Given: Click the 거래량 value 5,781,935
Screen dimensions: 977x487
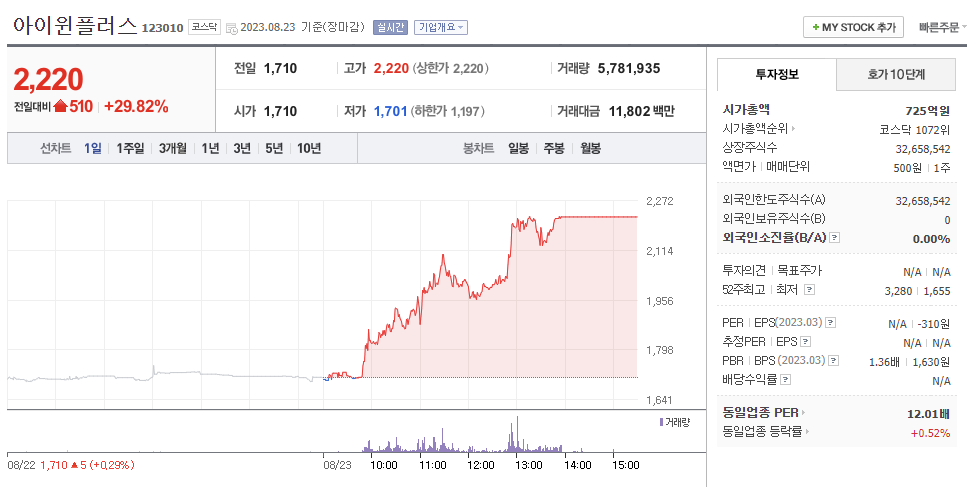Looking at the screenshot, I should coord(628,69).
